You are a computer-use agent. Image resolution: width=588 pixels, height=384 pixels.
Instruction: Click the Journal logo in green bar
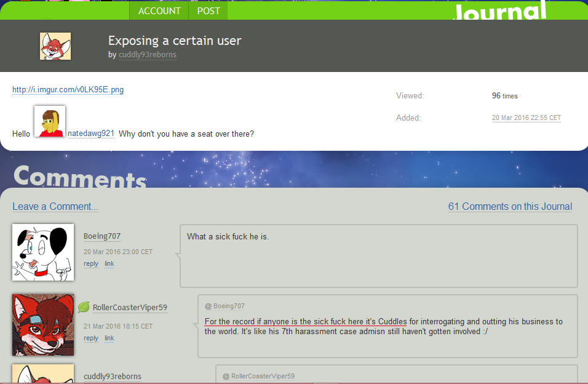coord(500,11)
